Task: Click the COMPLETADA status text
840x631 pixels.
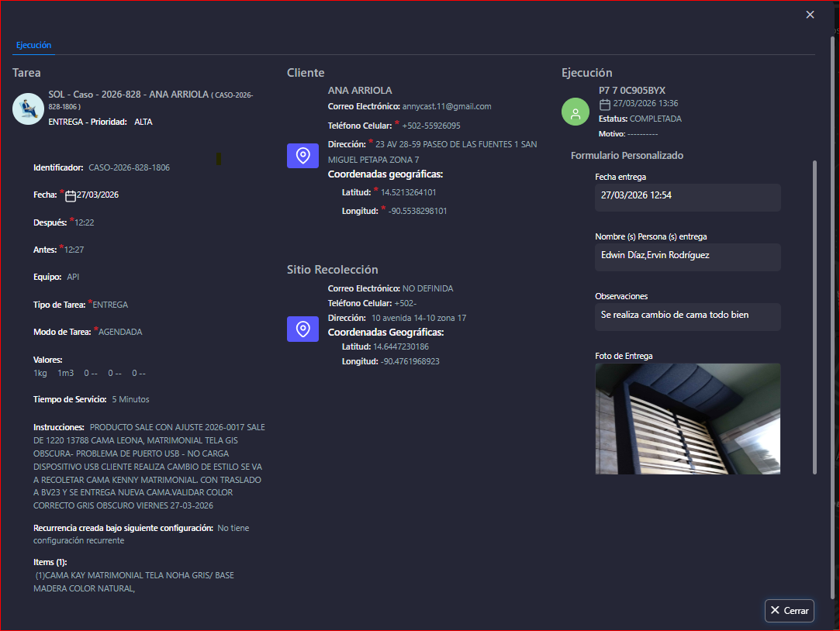Action: click(x=655, y=119)
